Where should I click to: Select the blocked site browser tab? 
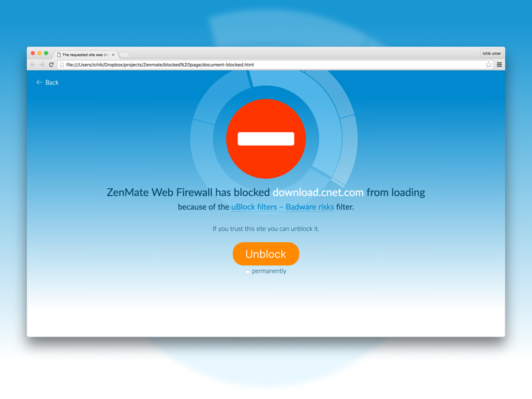[x=85, y=55]
